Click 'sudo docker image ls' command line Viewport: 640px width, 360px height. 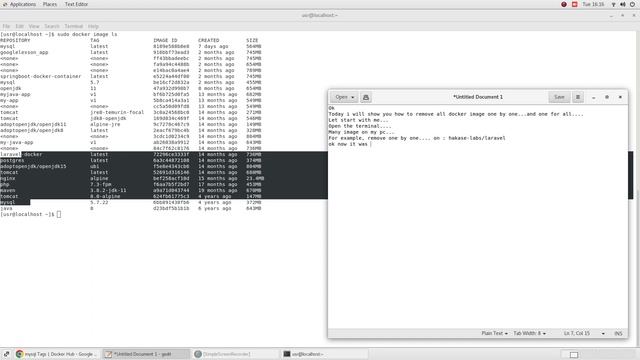(x=87, y=34)
